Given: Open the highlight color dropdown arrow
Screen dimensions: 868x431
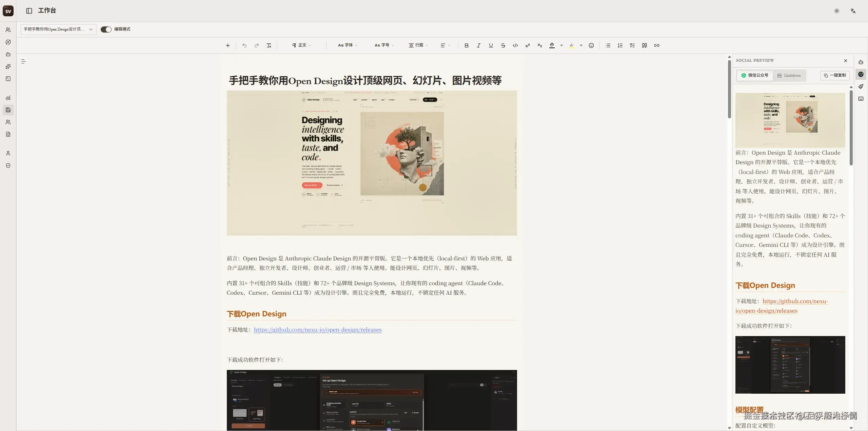Looking at the screenshot, I should 581,45.
